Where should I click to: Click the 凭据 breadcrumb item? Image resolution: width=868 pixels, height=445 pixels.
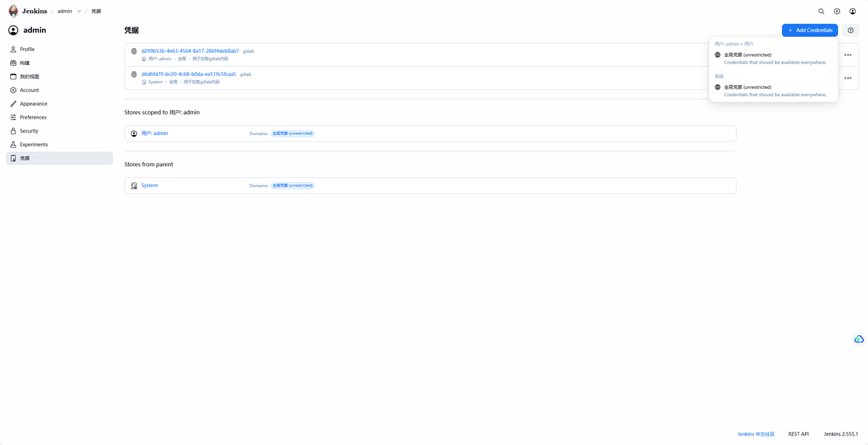pyautogui.click(x=96, y=12)
